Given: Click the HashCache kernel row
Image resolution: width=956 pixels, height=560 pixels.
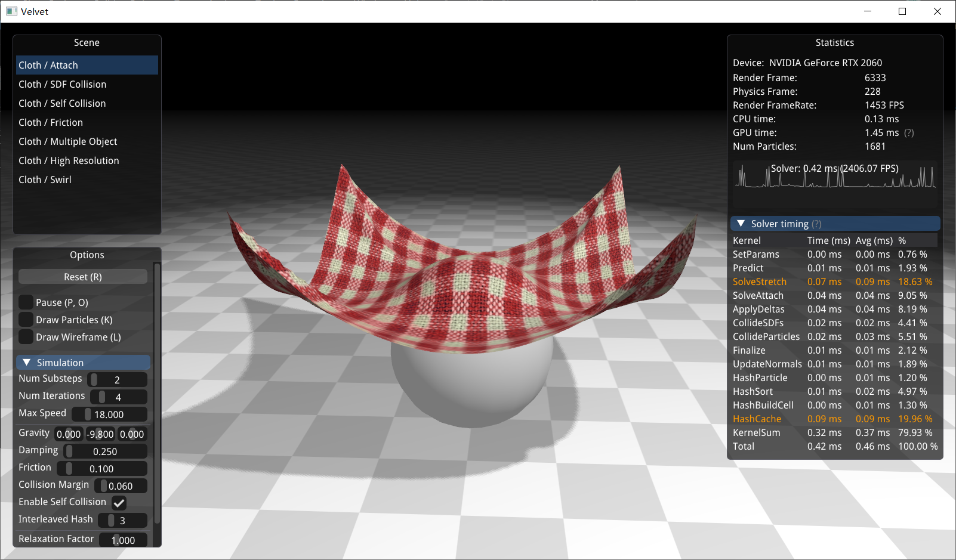Looking at the screenshot, I should click(x=835, y=419).
